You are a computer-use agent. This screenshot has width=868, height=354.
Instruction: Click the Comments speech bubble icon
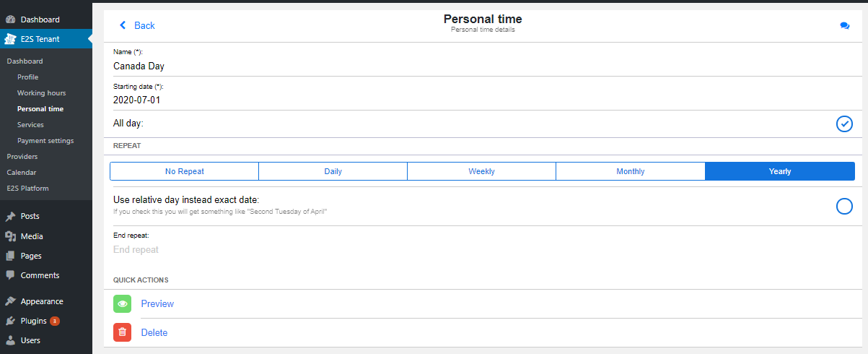10,275
